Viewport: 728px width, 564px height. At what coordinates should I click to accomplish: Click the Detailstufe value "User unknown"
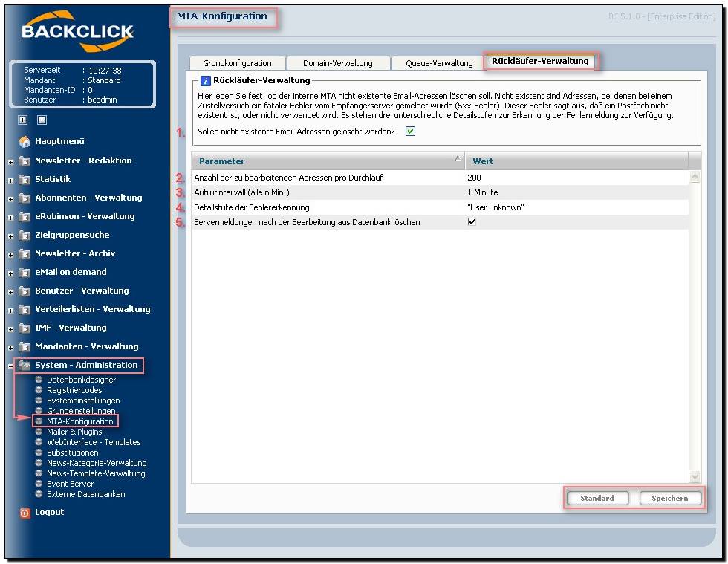click(x=495, y=207)
